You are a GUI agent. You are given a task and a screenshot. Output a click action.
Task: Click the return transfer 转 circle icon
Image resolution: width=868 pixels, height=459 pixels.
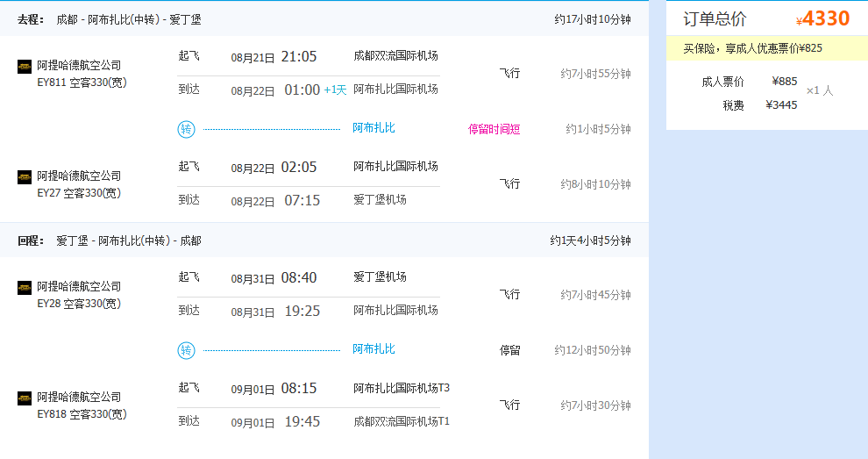point(186,350)
